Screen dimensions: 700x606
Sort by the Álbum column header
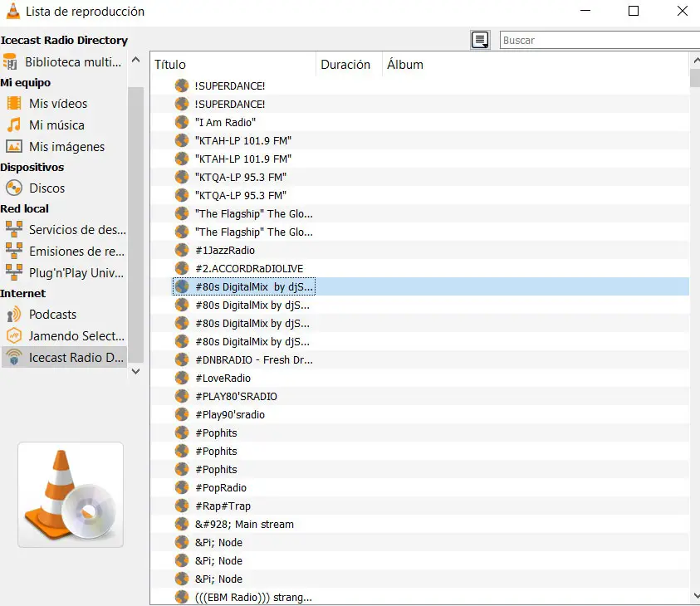536,65
